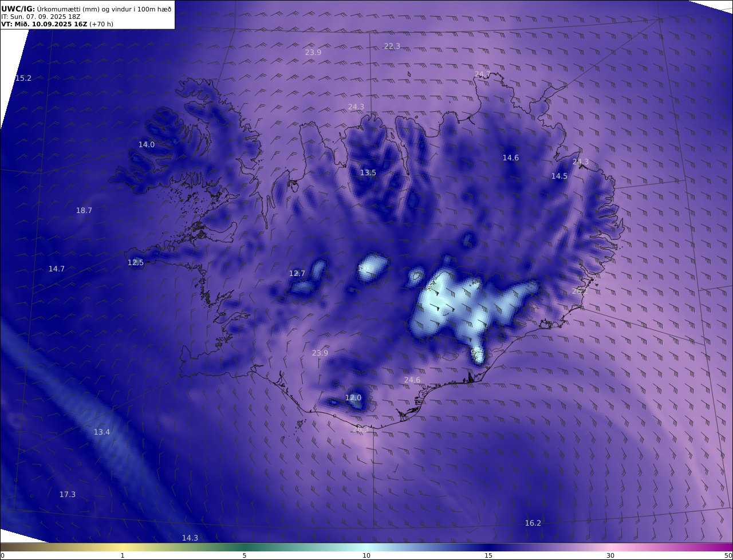
Task: Click the colorbar tick label 15
Action: click(x=488, y=555)
